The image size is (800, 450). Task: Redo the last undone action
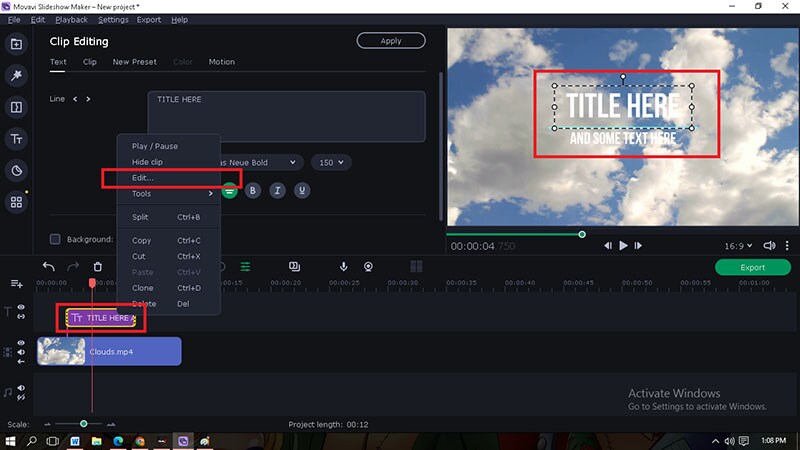[73, 266]
